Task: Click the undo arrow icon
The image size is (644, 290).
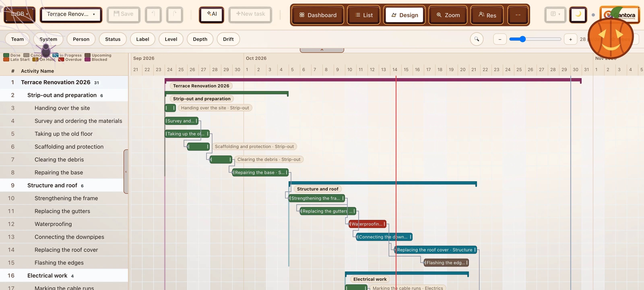Action: click(x=153, y=14)
